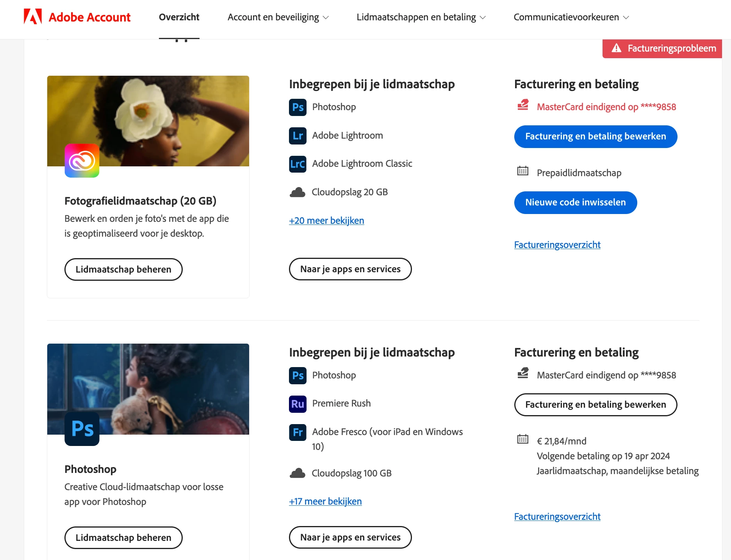Click the woman with flower plan image
731x560 pixels.
[148, 121]
